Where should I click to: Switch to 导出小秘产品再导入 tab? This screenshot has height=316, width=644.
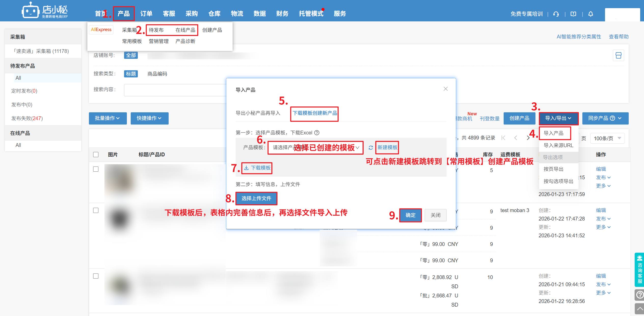point(258,113)
